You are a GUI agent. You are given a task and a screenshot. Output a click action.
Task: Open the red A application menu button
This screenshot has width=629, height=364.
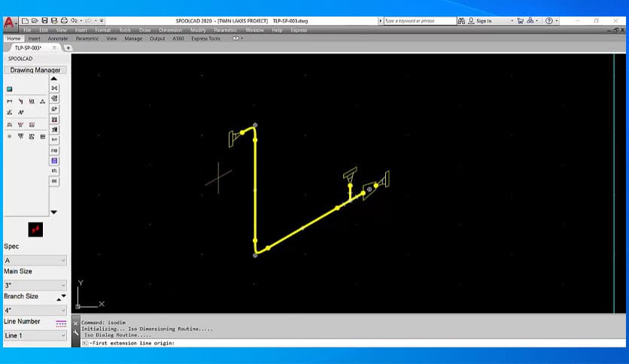point(9,23)
